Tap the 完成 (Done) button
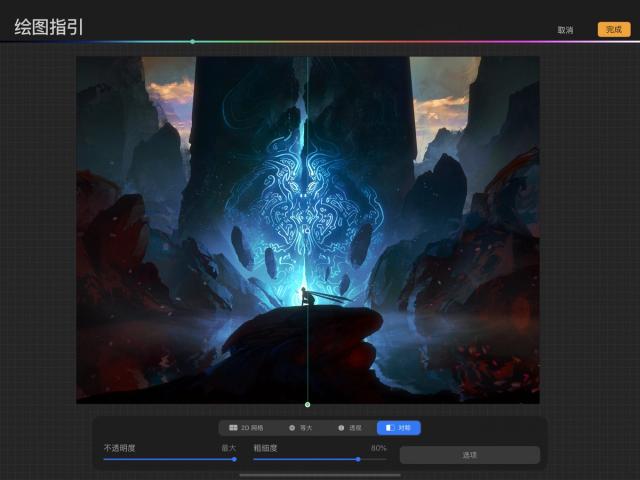The width and height of the screenshot is (640, 480). [614, 29]
